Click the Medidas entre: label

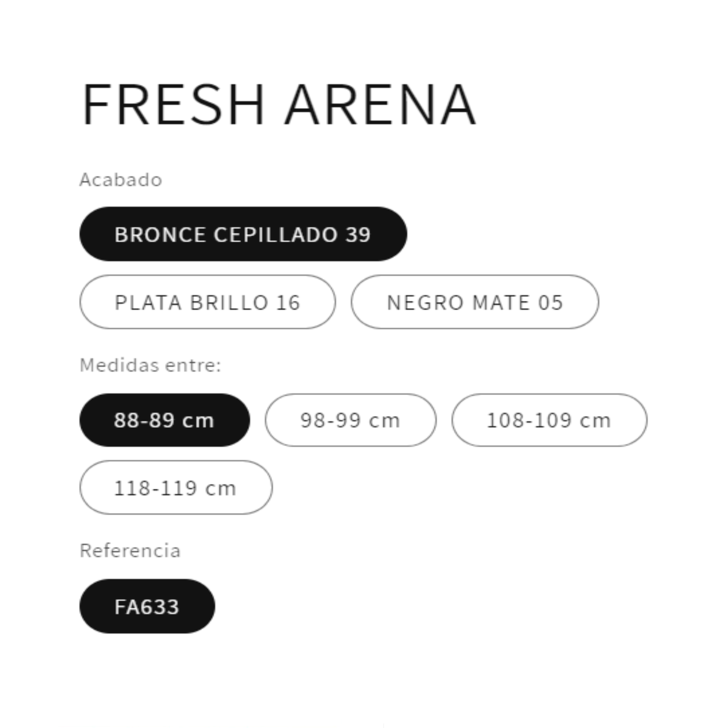tap(150, 365)
